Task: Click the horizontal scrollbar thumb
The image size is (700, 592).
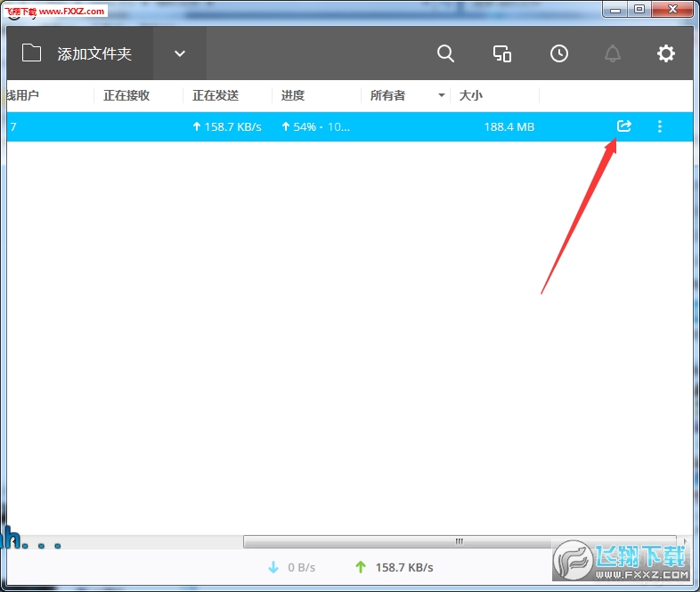Action: pyautogui.click(x=460, y=541)
